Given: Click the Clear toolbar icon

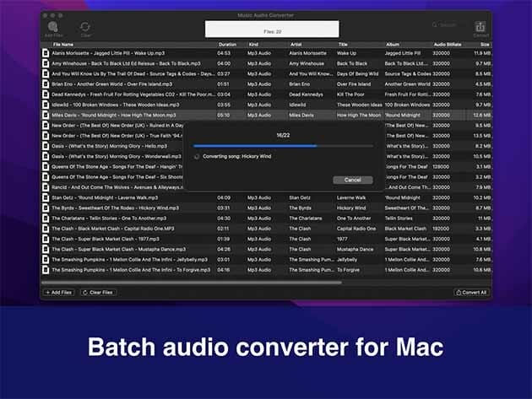Looking at the screenshot, I should pos(85,28).
